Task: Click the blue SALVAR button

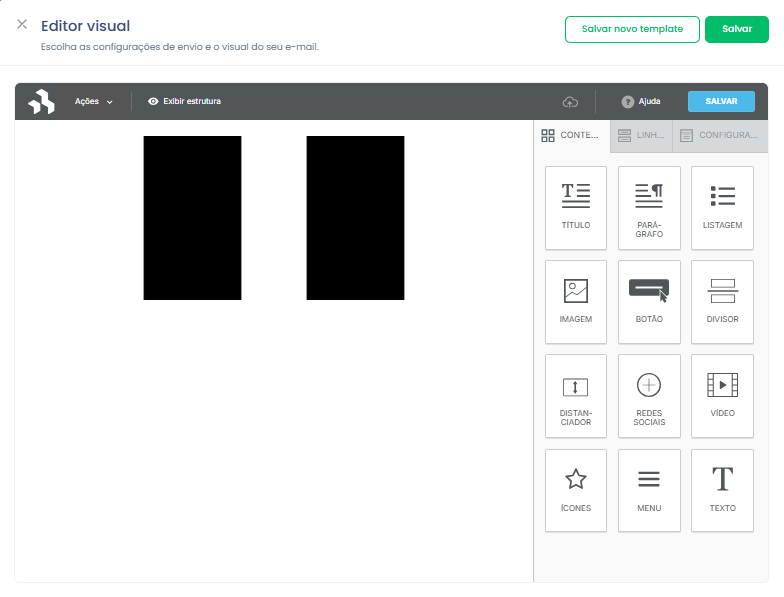Action: click(x=721, y=101)
